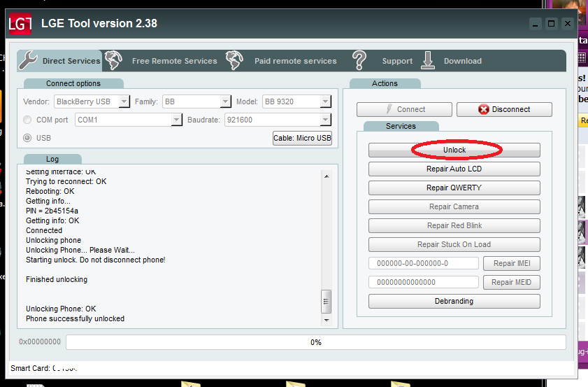
Task: Click the plug icon on Connect button
Action: [x=389, y=109]
